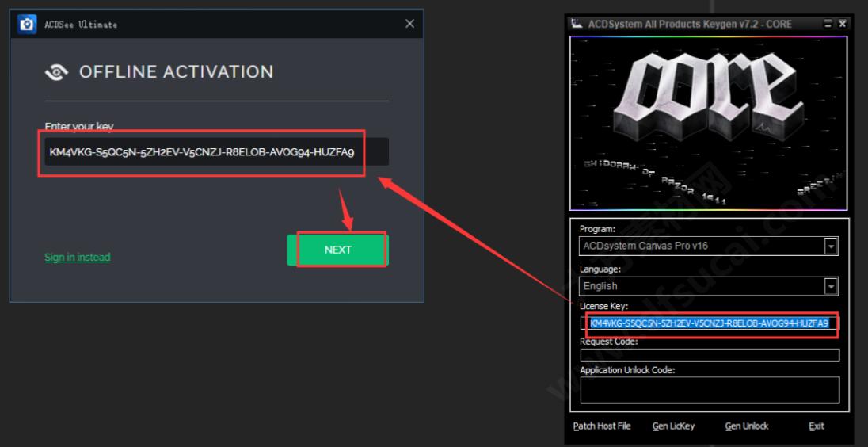Focus the 'Enter your key' input field
Screen dimensions: 868x447
(x=216, y=151)
